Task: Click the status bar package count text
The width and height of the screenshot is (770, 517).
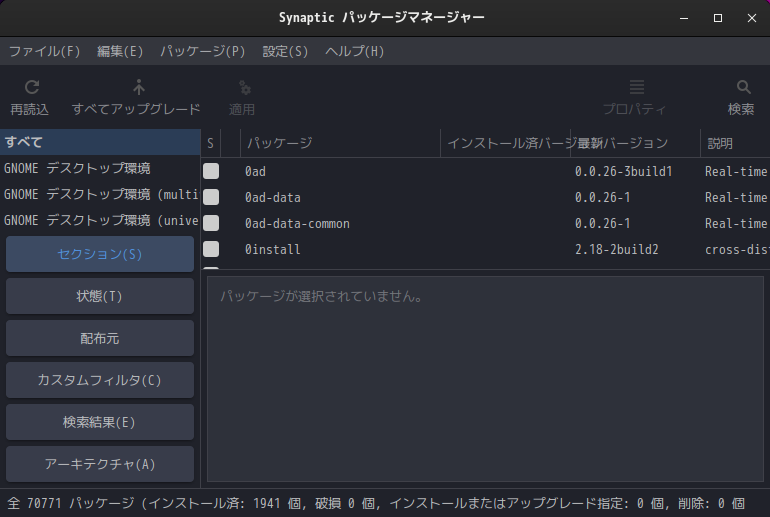Action: point(376,503)
